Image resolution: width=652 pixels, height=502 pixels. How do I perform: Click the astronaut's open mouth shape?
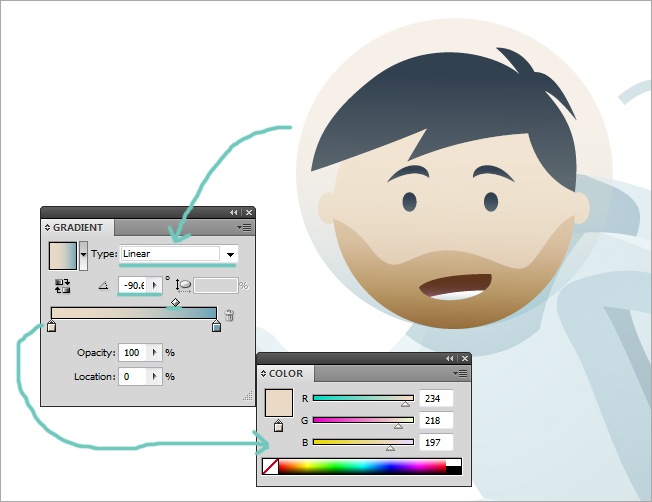tap(456, 286)
